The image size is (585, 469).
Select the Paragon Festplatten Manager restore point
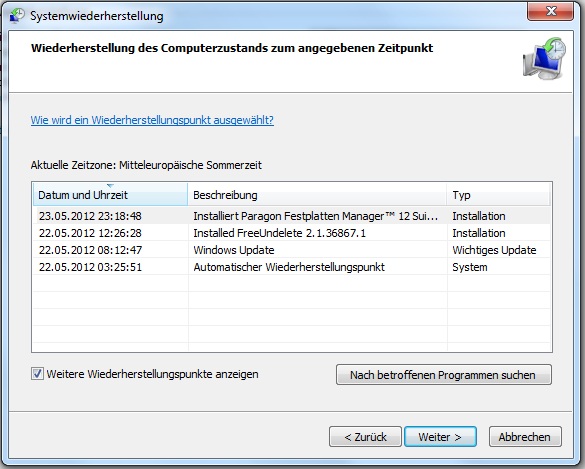click(291, 216)
